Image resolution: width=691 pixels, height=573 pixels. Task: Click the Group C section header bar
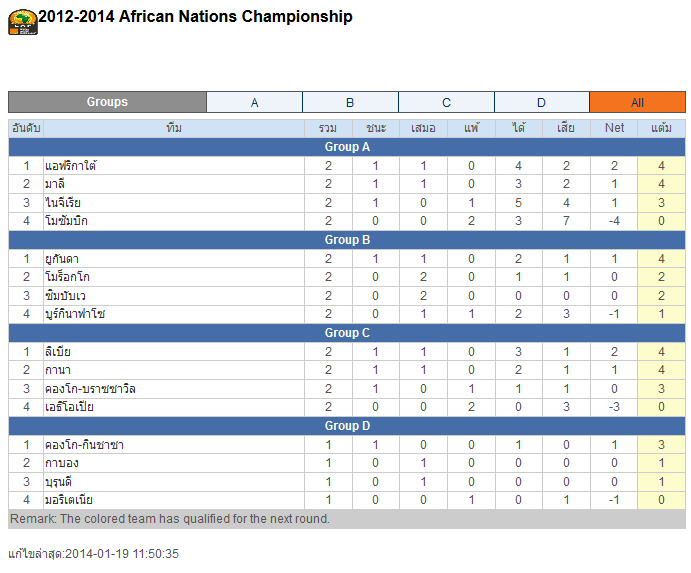(347, 333)
